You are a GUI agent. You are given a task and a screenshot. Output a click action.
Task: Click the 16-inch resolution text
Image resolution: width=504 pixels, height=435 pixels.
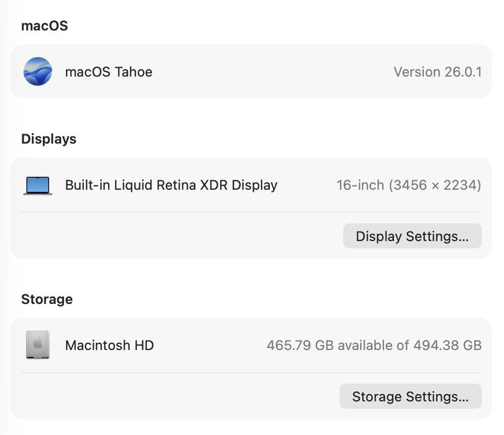pyautogui.click(x=408, y=185)
